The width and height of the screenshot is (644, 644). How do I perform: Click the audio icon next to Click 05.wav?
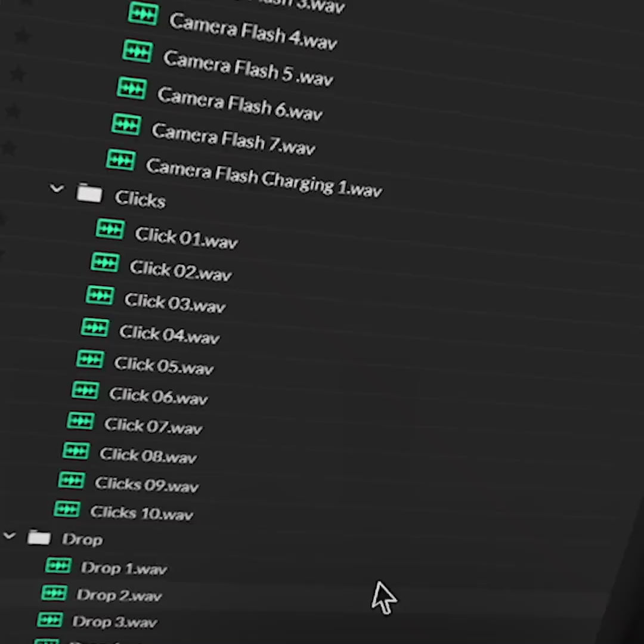90,359
